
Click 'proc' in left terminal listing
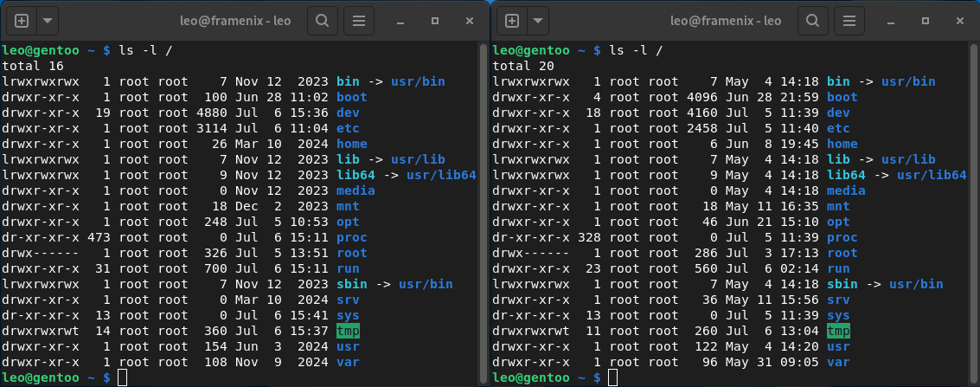click(352, 237)
